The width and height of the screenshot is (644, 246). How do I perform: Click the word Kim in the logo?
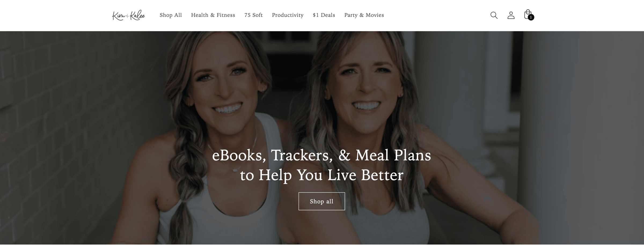pos(118,16)
